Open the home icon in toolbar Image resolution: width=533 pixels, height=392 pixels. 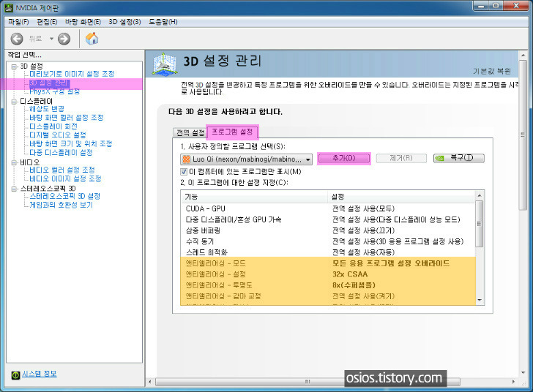coord(92,38)
